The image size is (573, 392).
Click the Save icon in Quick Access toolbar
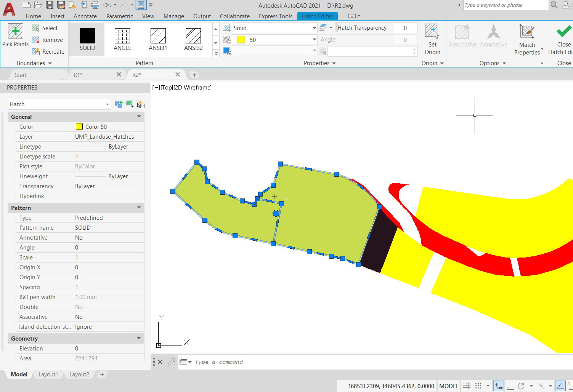[50, 5]
